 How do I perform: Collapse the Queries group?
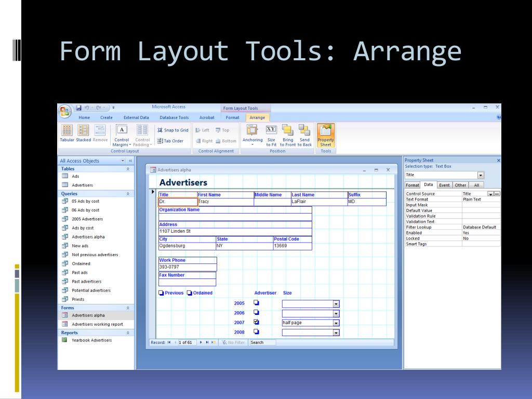coord(128,194)
